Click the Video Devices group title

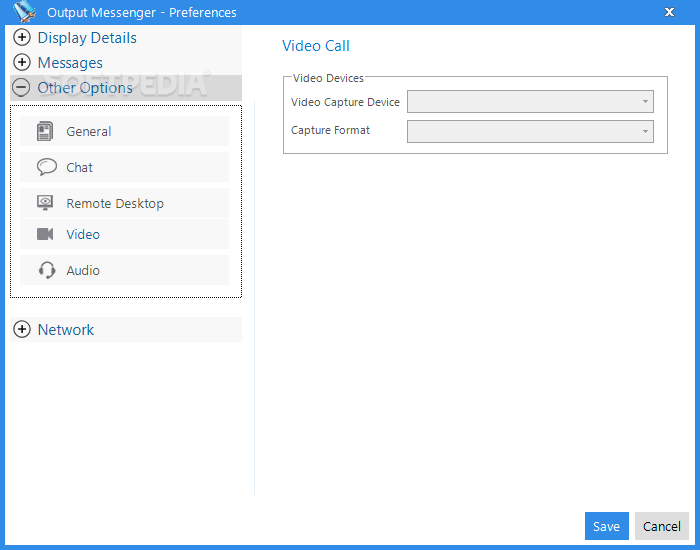point(328,78)
